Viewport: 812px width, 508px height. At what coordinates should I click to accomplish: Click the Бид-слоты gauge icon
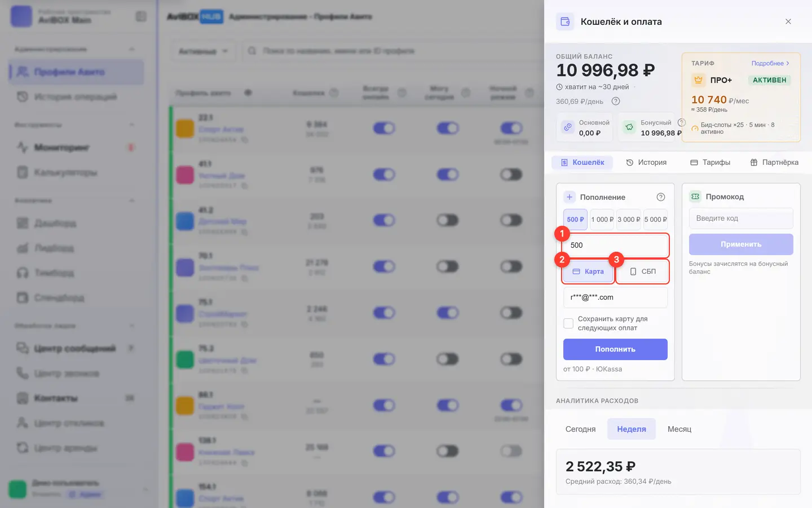click(695, 129)
